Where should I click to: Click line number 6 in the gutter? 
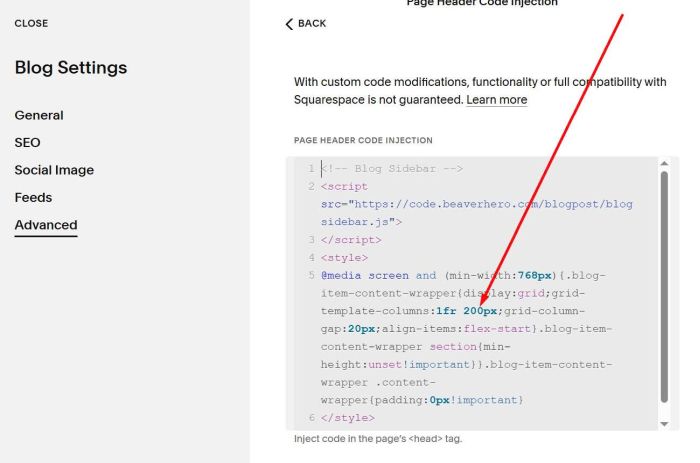coord(312,417)
